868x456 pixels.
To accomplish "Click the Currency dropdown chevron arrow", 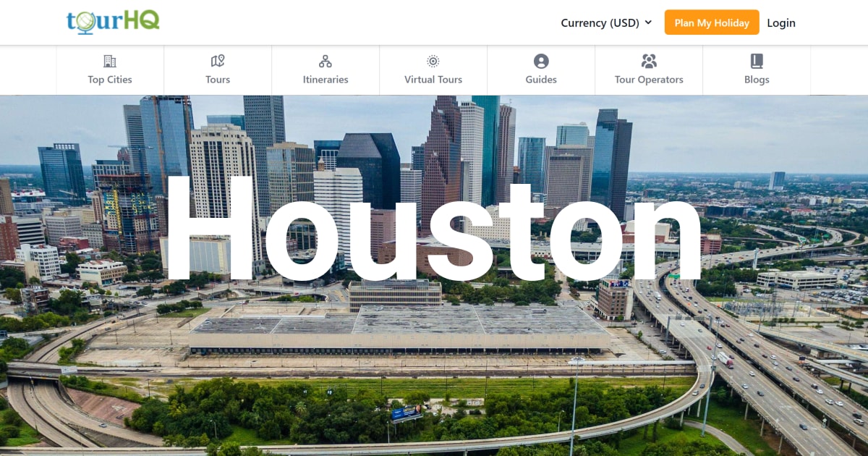I will pyautogui.click(x=648, y=22).
